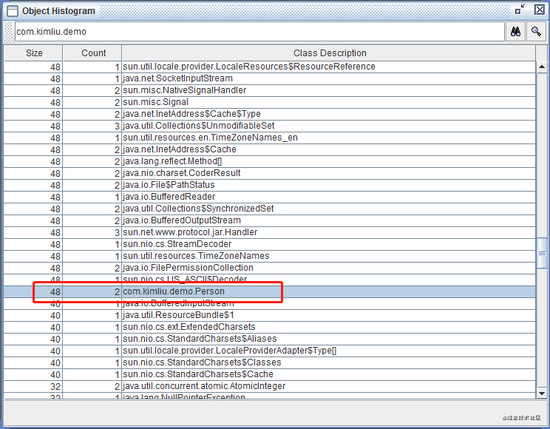Click the Class Description column header
Image resolution: width=550 pixels, height=429 pixels.
coord(329,53)
